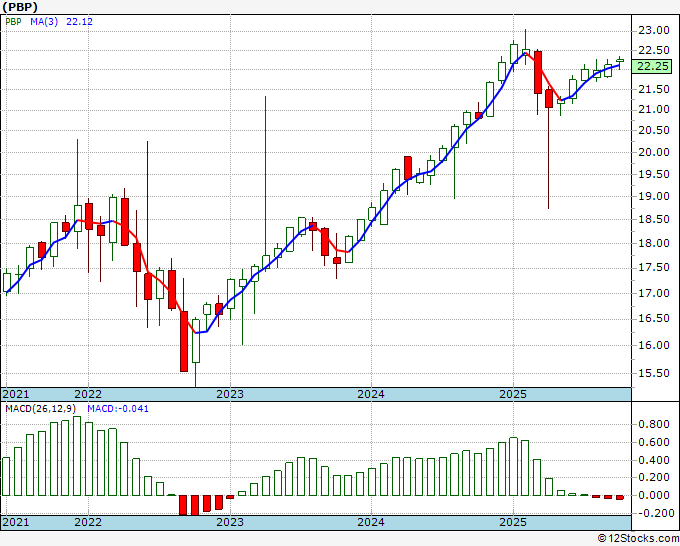The image size is (680, 546).
Task: Click the 21.00 price axis label
Action: point(654,110)
